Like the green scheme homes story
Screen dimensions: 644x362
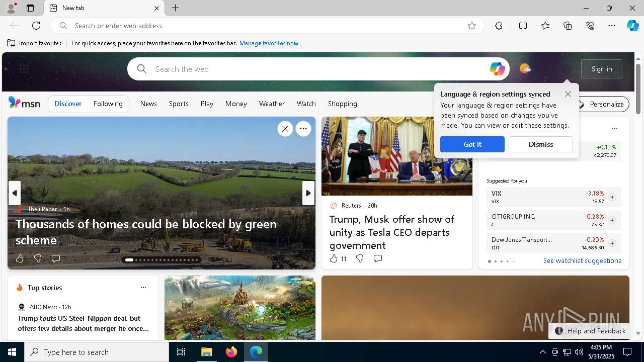coord(20,258)
